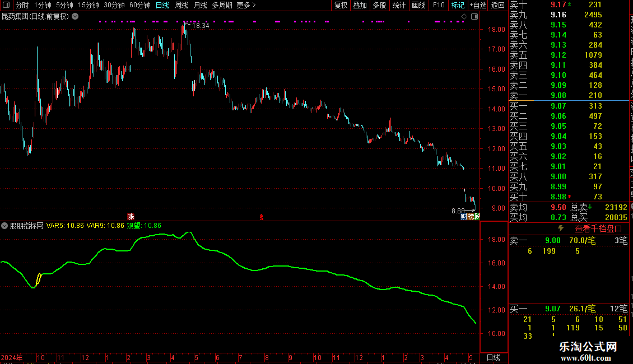Screen dimensions: 633x364
Task: Select the 买一 order book price 9.07
Action: coord(558,106)
